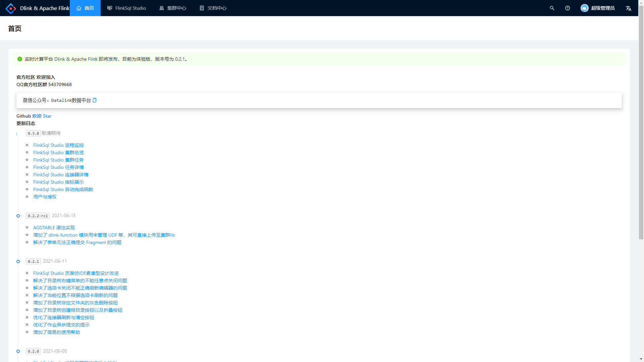Click the Dlink logo icon
The width and height of the screenshot is (644, 362).
11,8
